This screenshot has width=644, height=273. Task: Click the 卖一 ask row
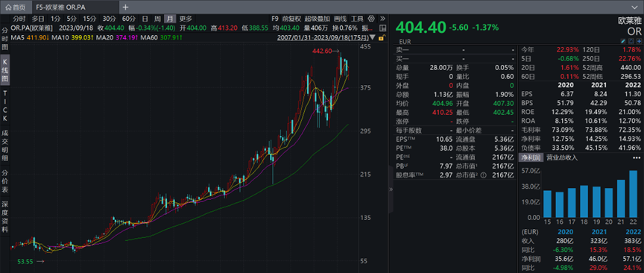tap(455, 49)
